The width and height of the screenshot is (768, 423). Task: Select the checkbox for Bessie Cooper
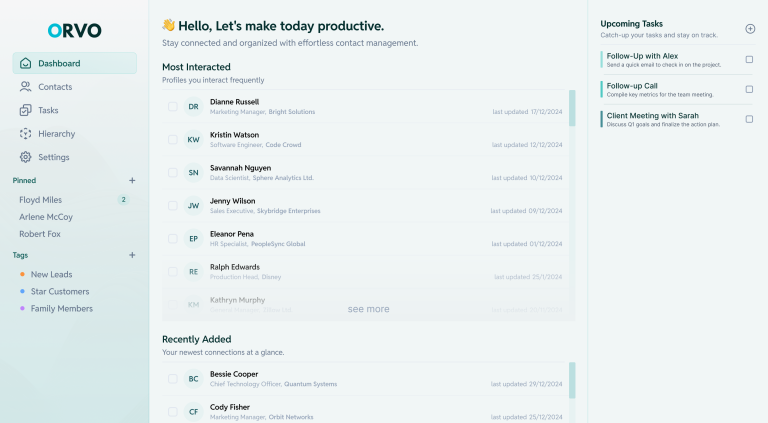172,378
